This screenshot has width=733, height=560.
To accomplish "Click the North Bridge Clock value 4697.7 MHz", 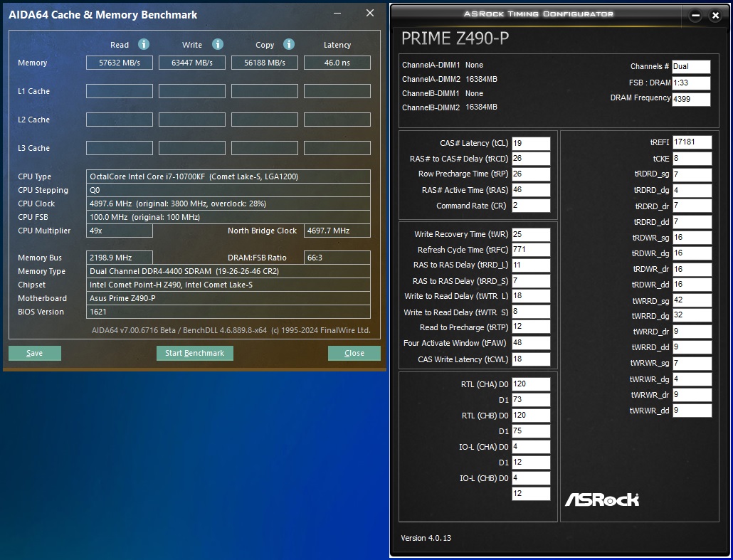I will tap(337, 231).
